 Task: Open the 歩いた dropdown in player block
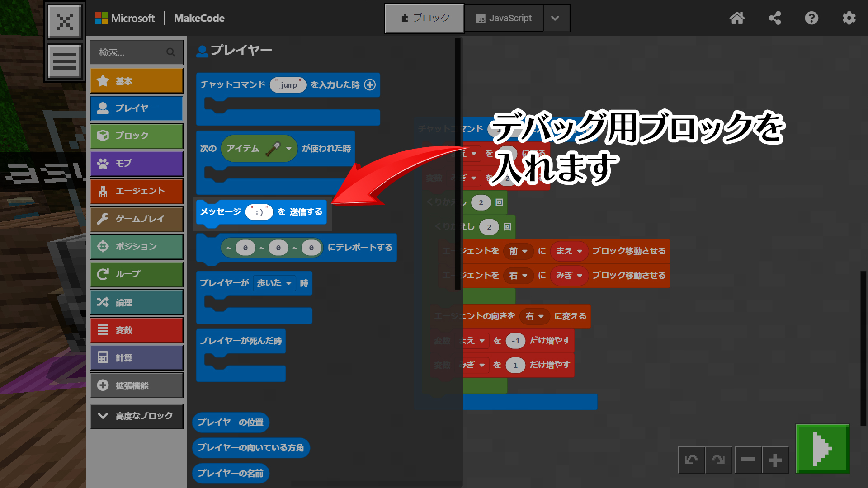(x=274, y=283)
